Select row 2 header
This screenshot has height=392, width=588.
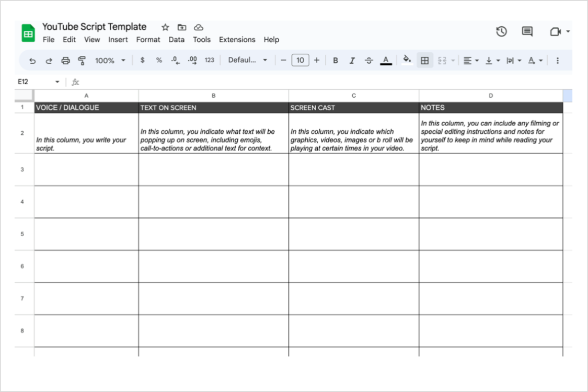22,133
